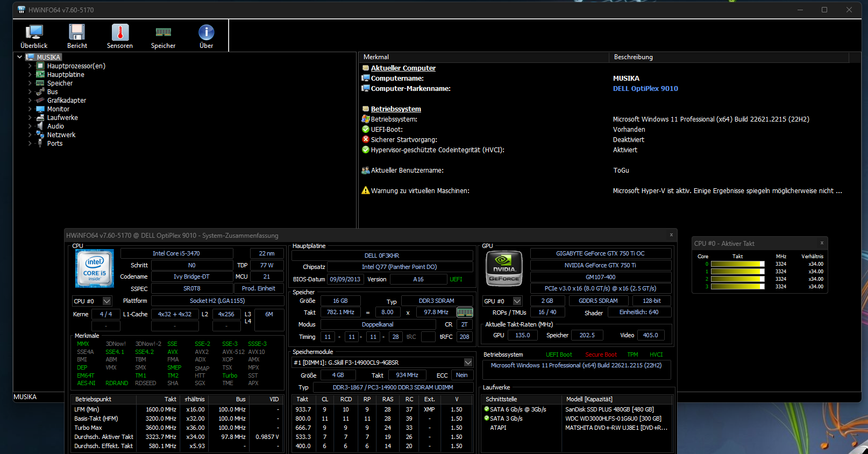Collapse the MUSIKA root tree node

tap(20, 57)
